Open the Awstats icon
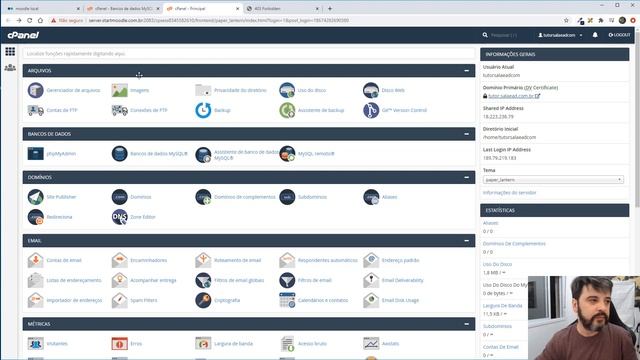The width and height of the screenshot is (640, 360). (x=371, y=343)
